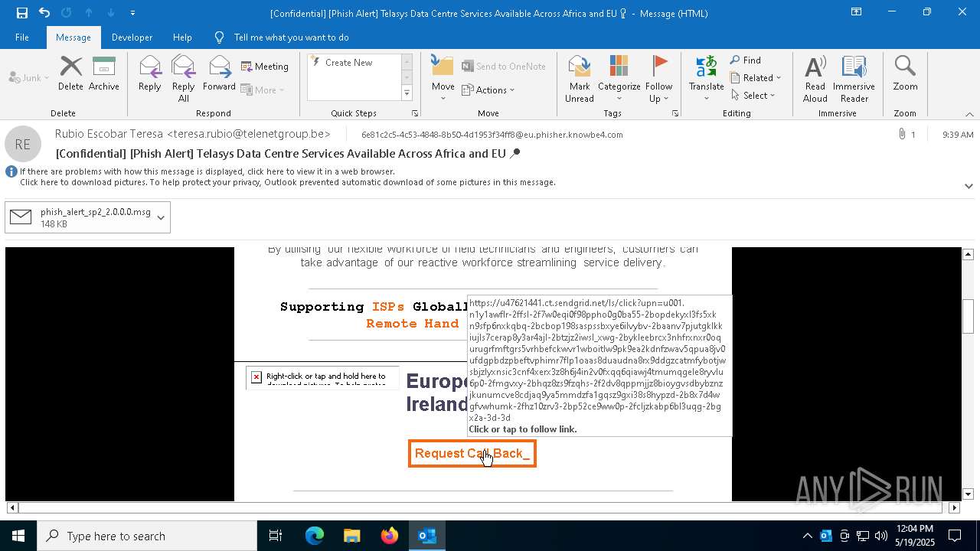This screenshot has height=551, width=980.
Task: Expand the Quick Steps gallery
Action: coord(407,93)
